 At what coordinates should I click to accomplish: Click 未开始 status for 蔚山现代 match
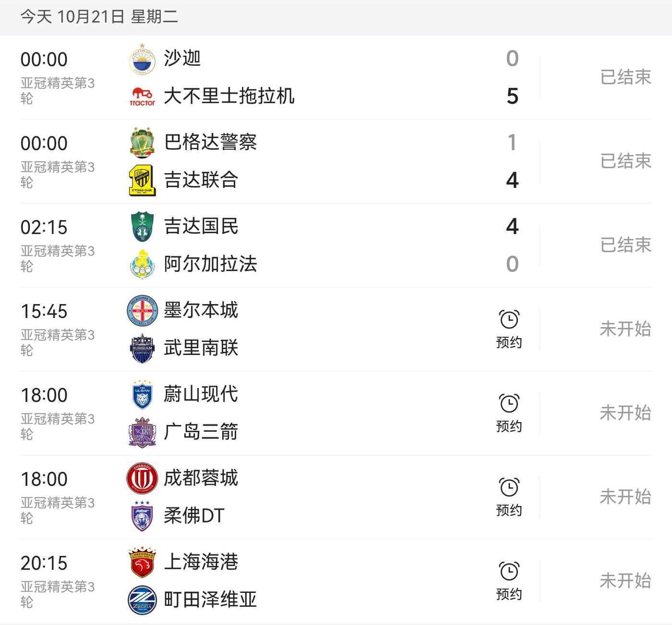pos(625,413)
